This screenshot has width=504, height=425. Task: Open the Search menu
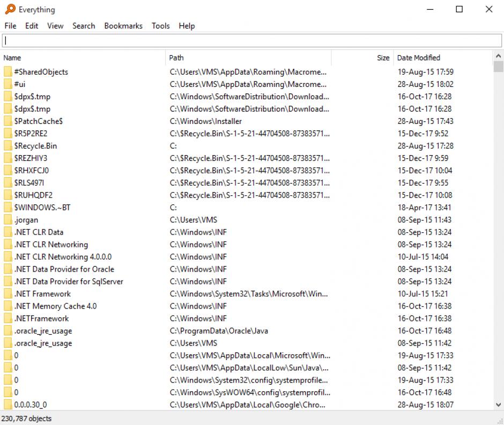pos(84,26)
